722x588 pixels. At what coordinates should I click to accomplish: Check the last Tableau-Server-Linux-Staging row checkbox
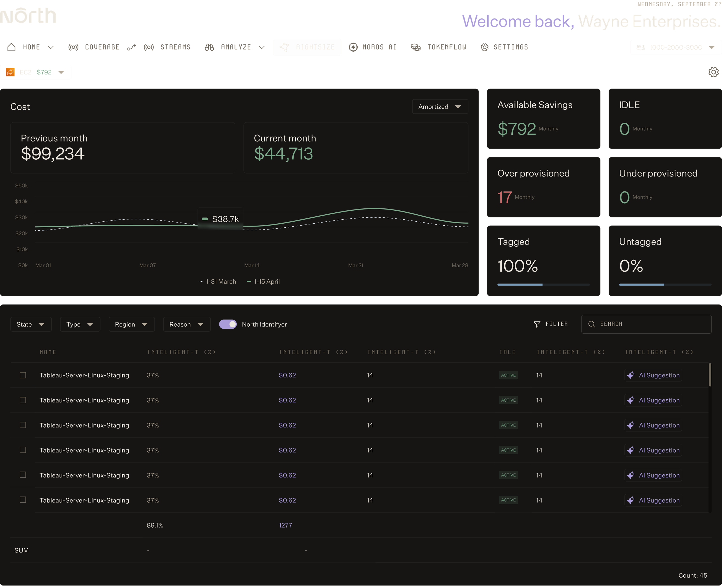(x=23, y=500)
